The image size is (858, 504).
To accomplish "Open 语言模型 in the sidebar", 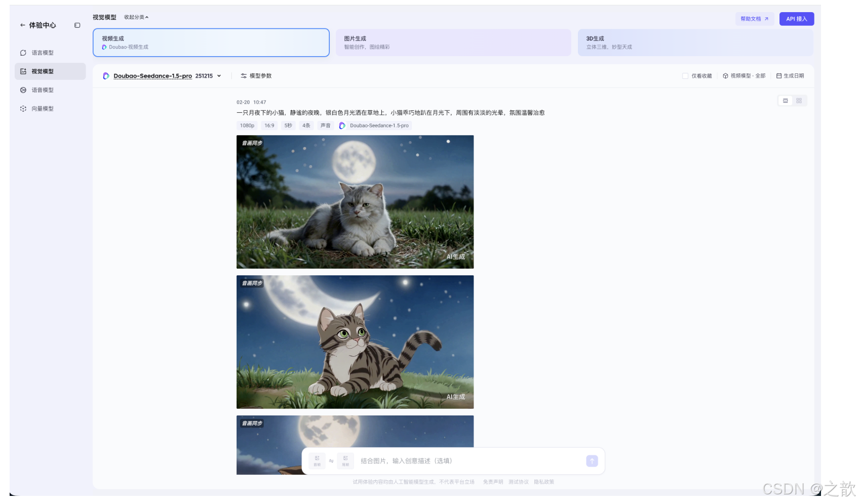I will 50,53.
